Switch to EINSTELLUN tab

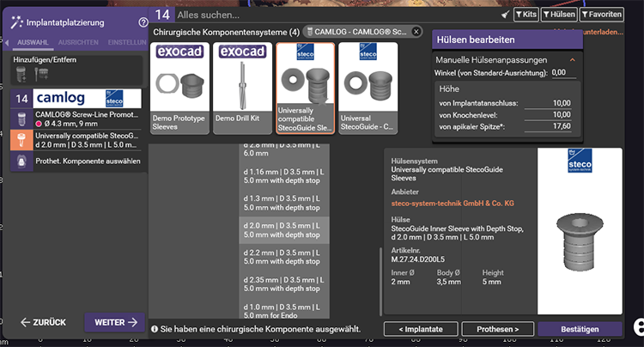click(x=127, y=43)
